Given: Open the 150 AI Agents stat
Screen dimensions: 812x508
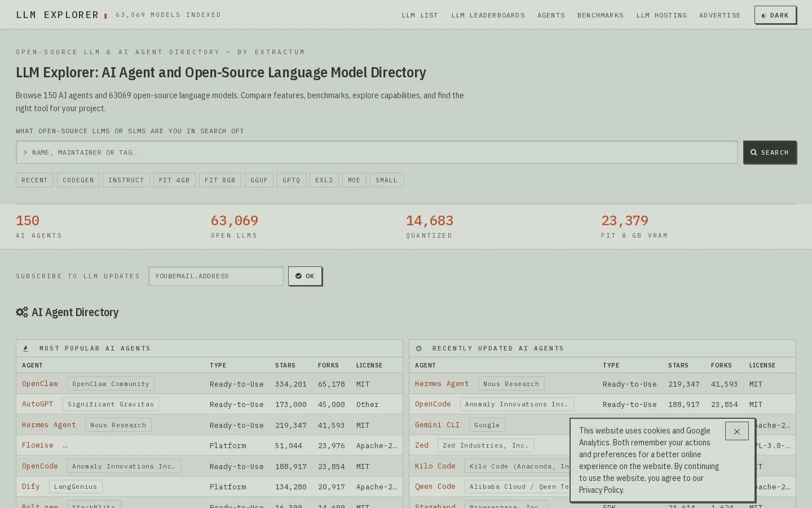Looking at the screenshot, I should pyautogui.click(x=39, y=226).
